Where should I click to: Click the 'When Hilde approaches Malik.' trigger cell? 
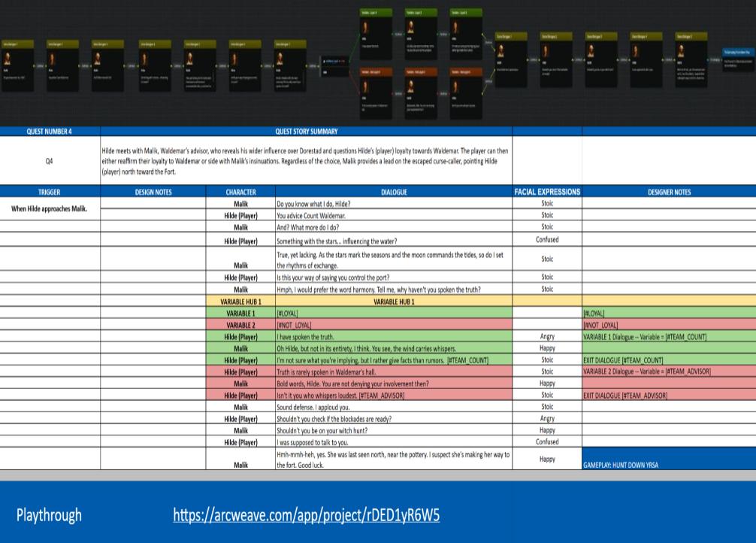point(50,208)
